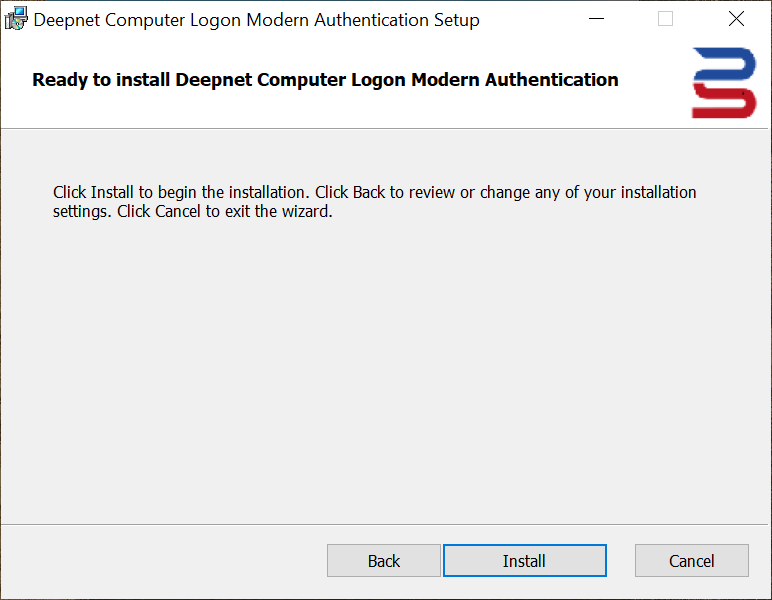Cancel the installation wizard
Image resolution: width=772 pixels, height=600 pixels.
pos(692,561)
